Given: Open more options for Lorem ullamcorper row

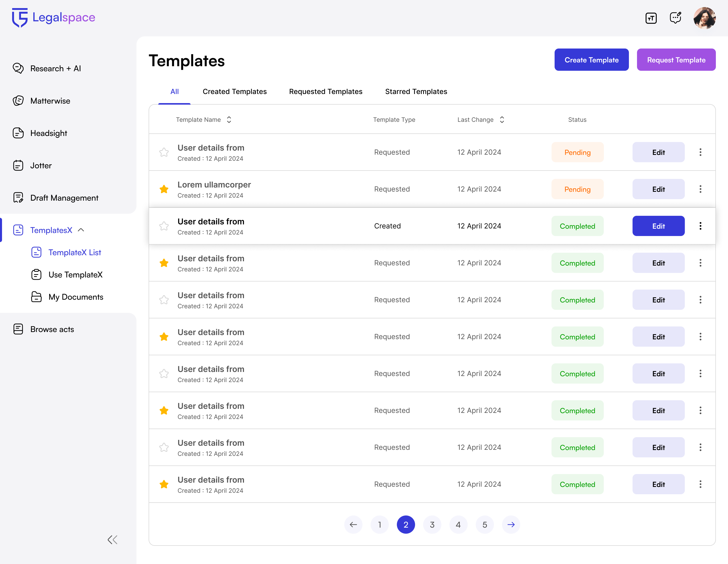Looking at the screenshot, I should pyautogui.click(x=700, y=189).
